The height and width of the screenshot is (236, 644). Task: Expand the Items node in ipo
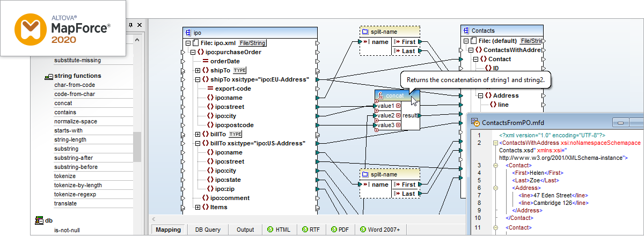(x=198, y=207)
